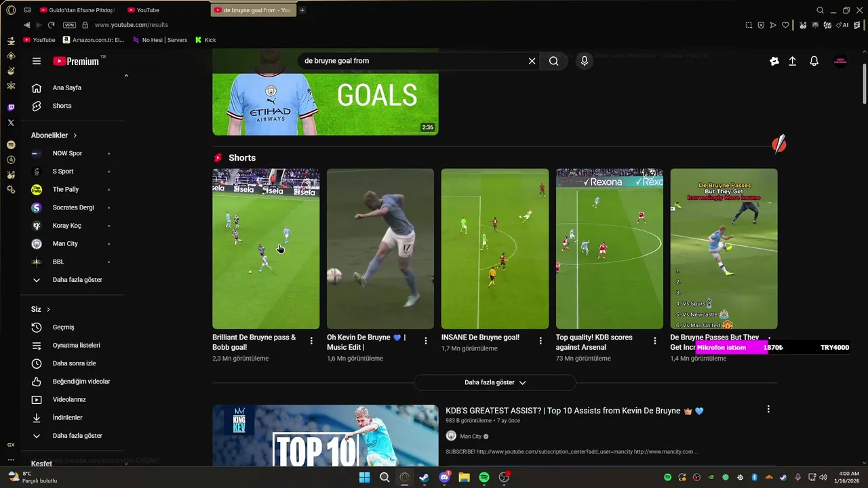Viewport: 868px width, 488px height.
Task: Play the INSANE De Bruyne goal short
Action: pyautogui.click(x=495, y=249)
